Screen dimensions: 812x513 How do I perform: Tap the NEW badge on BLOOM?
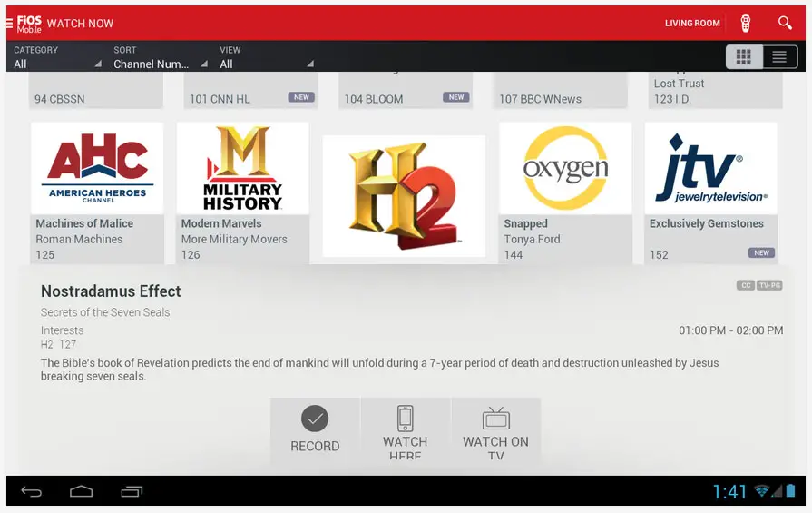click(456, 97)
